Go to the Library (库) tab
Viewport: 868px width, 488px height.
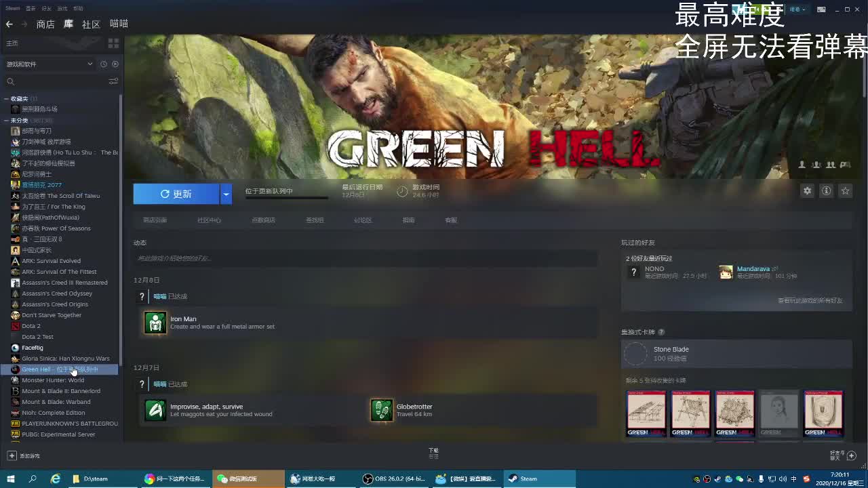click(x=68, y=24)
